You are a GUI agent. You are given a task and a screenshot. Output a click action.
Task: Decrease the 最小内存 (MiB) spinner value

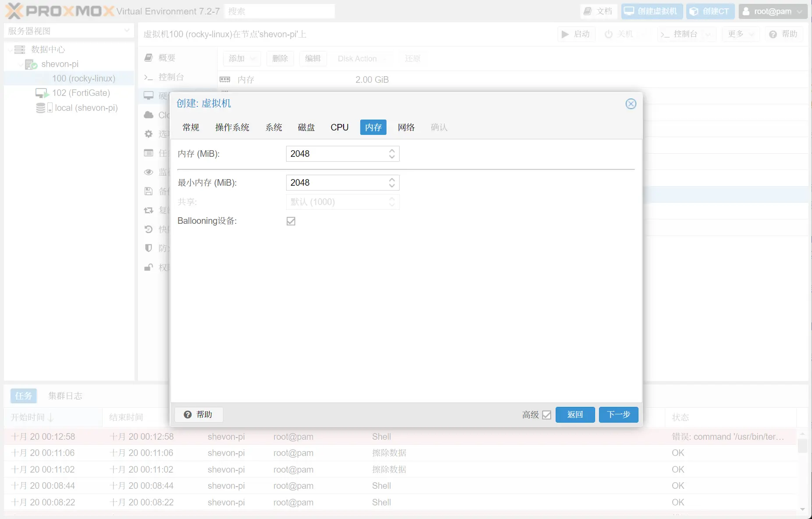pyautogui.click(x=392, y=186)
